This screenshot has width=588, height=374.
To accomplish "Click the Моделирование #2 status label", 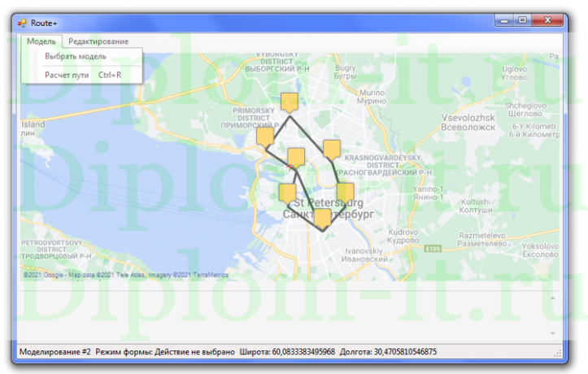I will click(x=54, y=352).
